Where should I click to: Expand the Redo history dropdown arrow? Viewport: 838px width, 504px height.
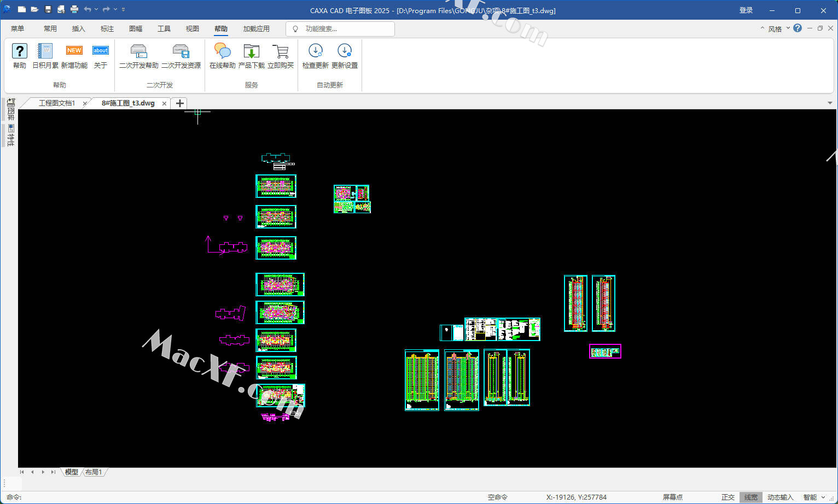(x=115, y=9)
